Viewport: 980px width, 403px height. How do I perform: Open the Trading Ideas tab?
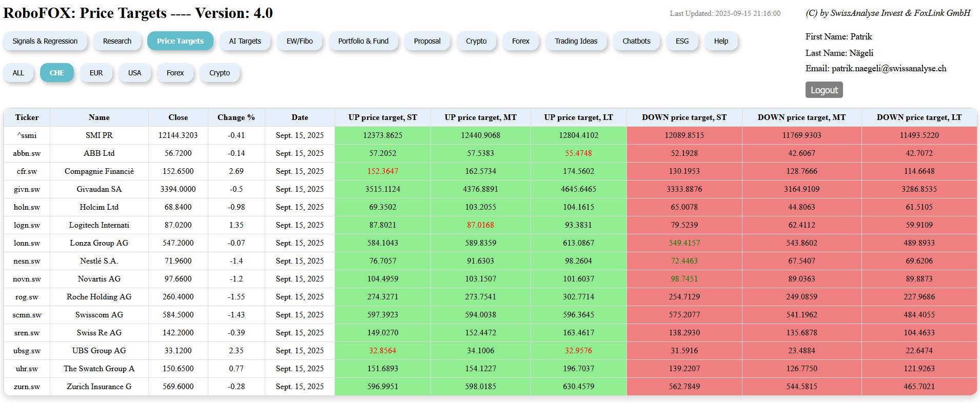pos(576,41)
